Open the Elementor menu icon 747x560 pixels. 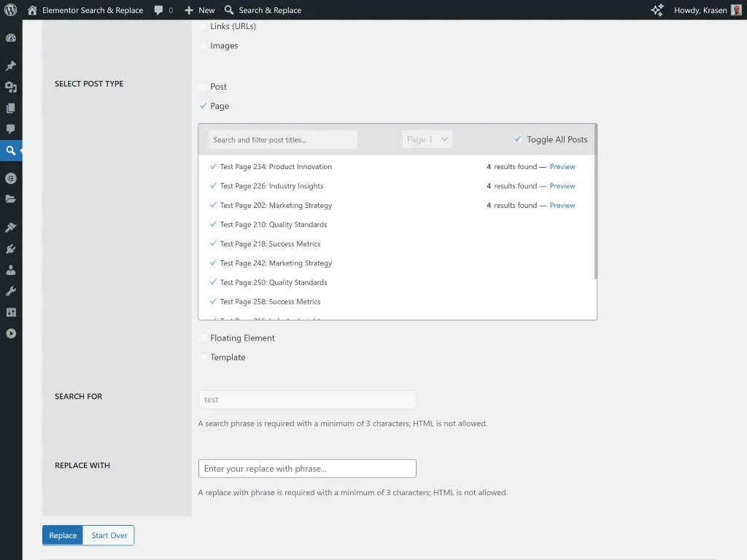[12, 178]
